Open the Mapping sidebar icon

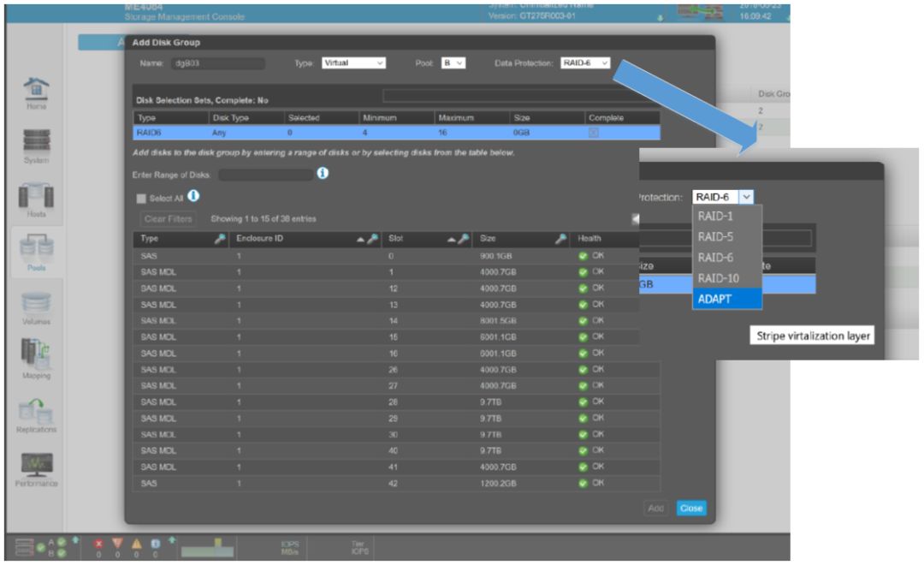tap(35, 357)
